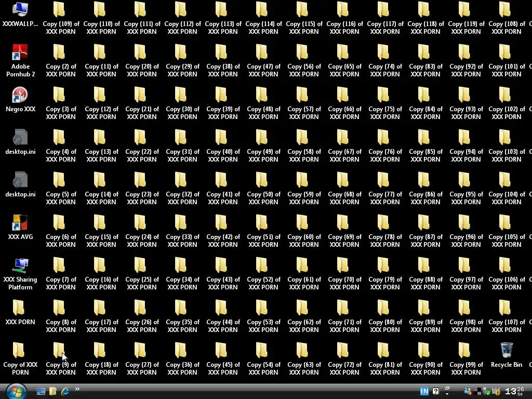Select folder Copy (78)
The image size is (532, 399).
385,231
